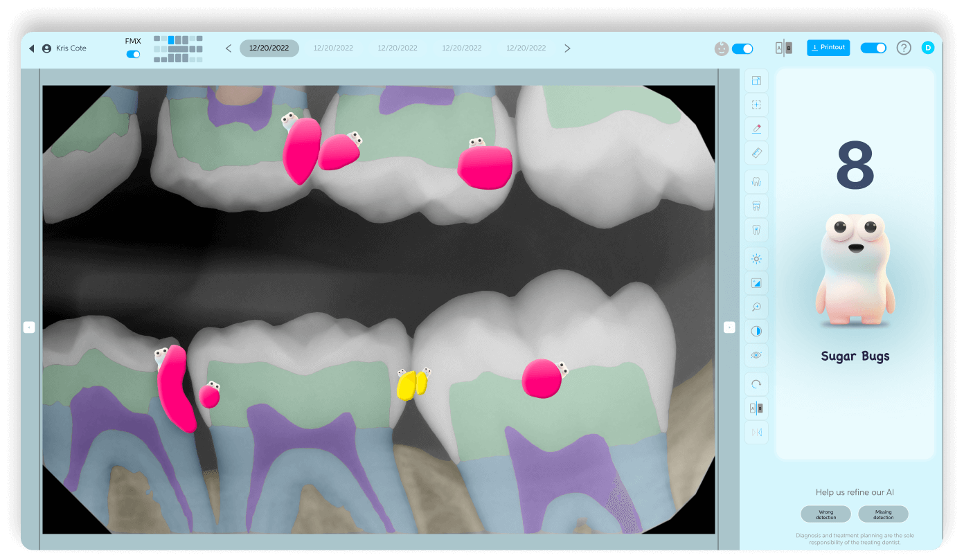Image resolution: width=964 pixels, height=560 pixels.
Task: Click the Missing detection button
Action: click(x=883, y=514)
